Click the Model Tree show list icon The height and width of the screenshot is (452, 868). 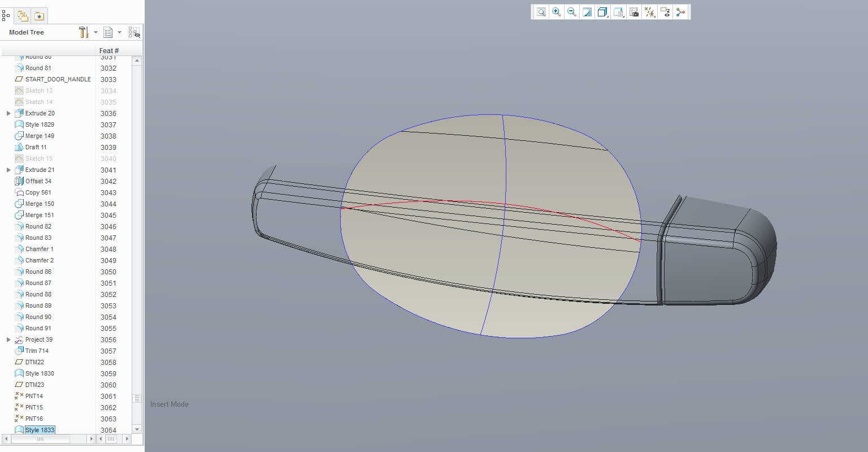click(108, 32)
